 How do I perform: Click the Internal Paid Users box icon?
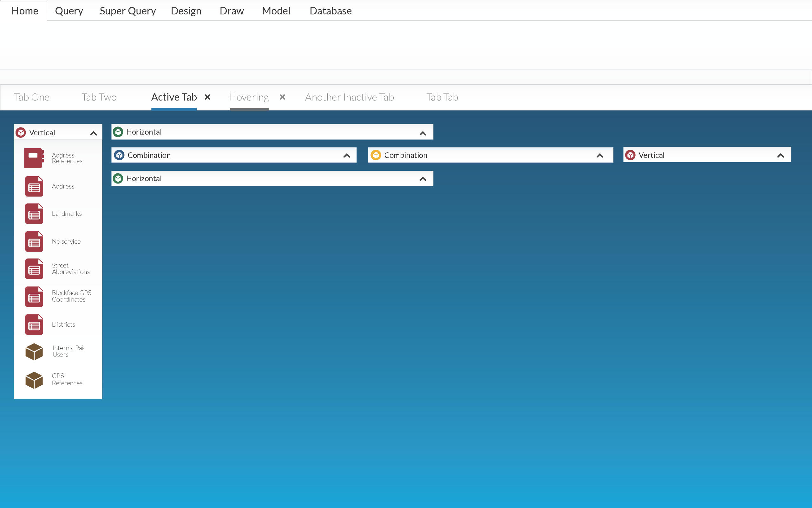click(x=34, y=352)
